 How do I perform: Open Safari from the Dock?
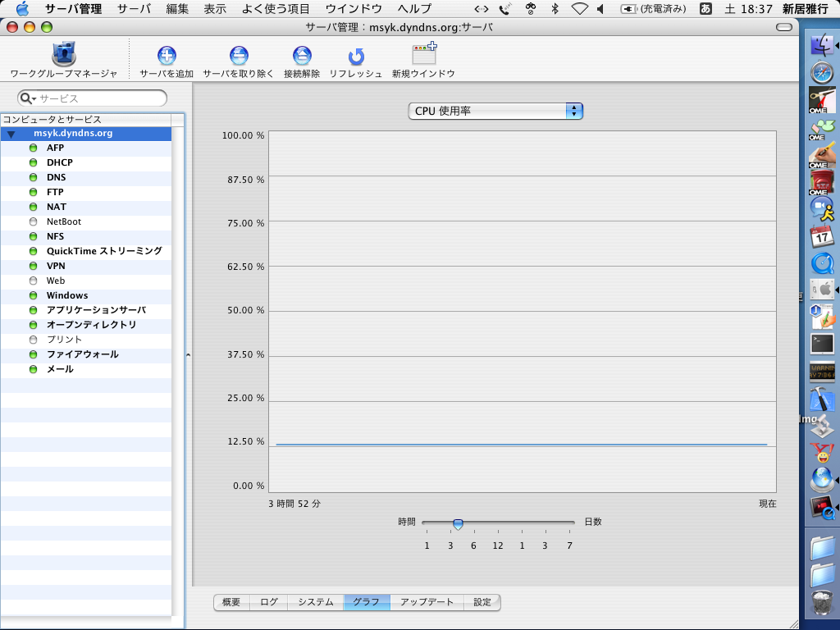822,73
